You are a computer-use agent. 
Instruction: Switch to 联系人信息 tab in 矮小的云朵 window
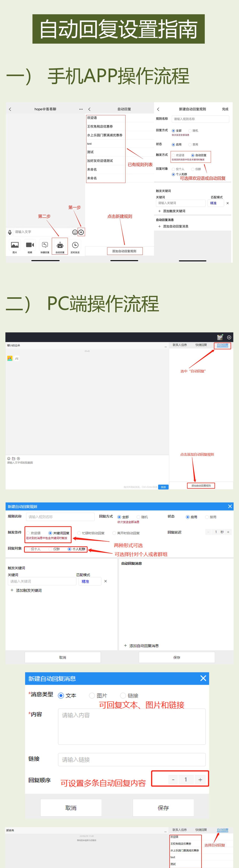(180, 345)
